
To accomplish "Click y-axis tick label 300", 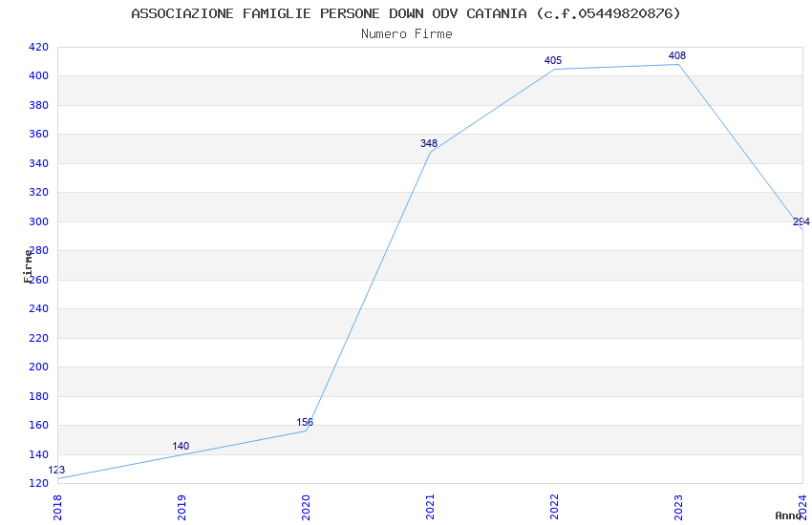I will [x=38, y=221].
